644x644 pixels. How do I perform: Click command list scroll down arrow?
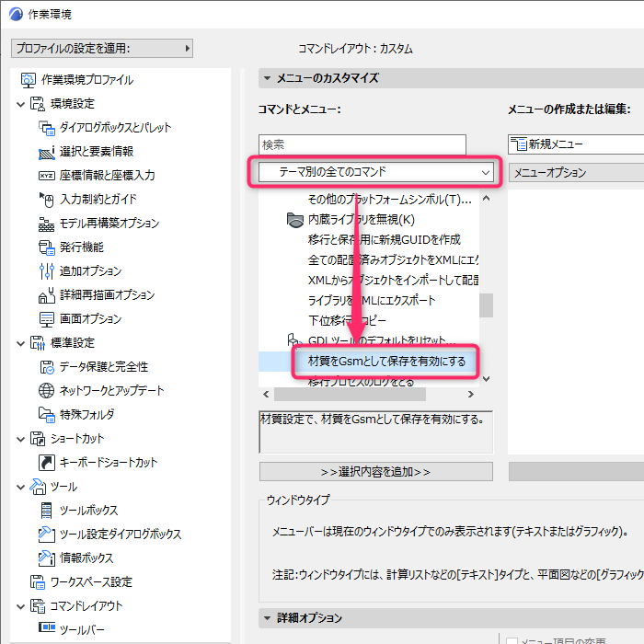[487, 379]
